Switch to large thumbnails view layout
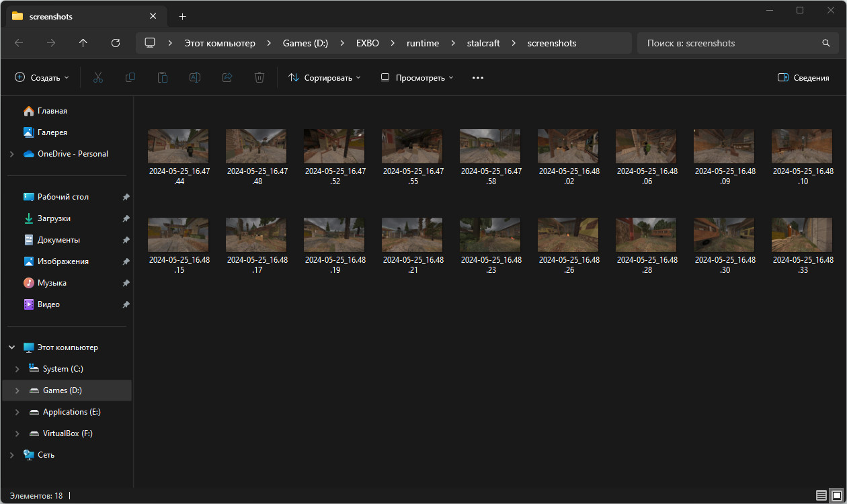The height and width of the screenshot is (504, 847). tap(836, 495)
